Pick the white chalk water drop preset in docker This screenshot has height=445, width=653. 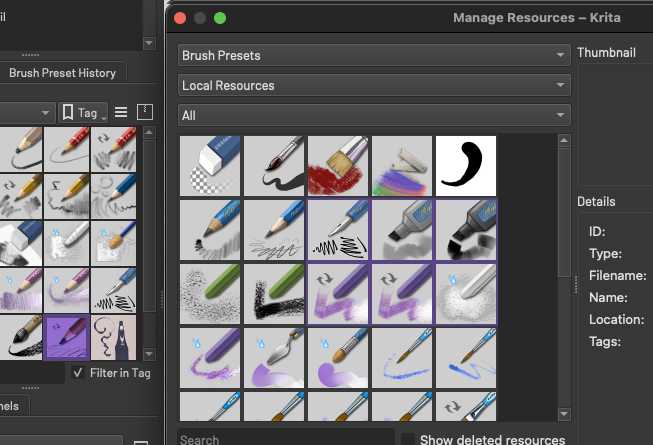[x=67, y=244]
